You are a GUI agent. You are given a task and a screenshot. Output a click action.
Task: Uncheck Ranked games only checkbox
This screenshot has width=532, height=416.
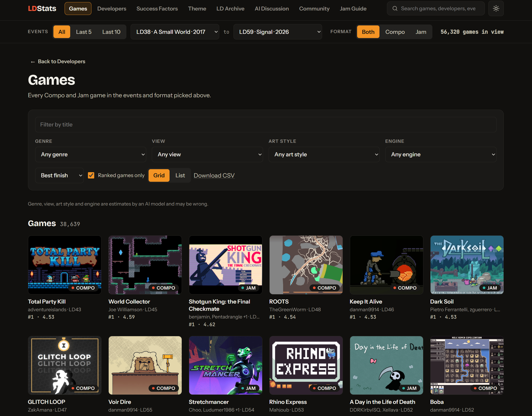[x=91, y=175]
